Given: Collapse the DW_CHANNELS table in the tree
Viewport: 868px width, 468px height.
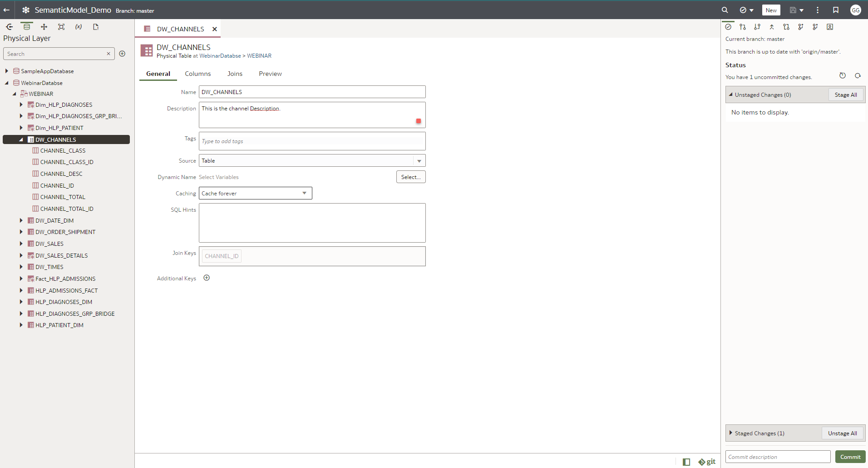Looking at the screenshot, I should [x=21, y=139].
